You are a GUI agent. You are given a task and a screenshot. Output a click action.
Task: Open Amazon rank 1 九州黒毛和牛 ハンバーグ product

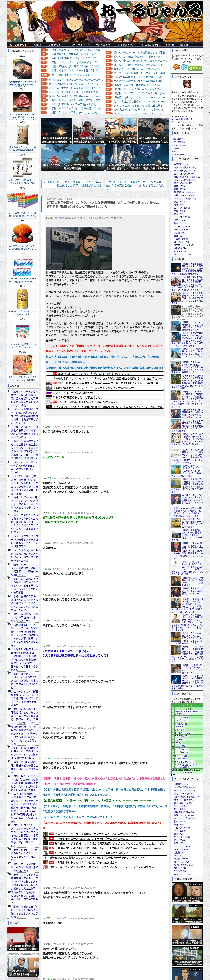[22, 70]
